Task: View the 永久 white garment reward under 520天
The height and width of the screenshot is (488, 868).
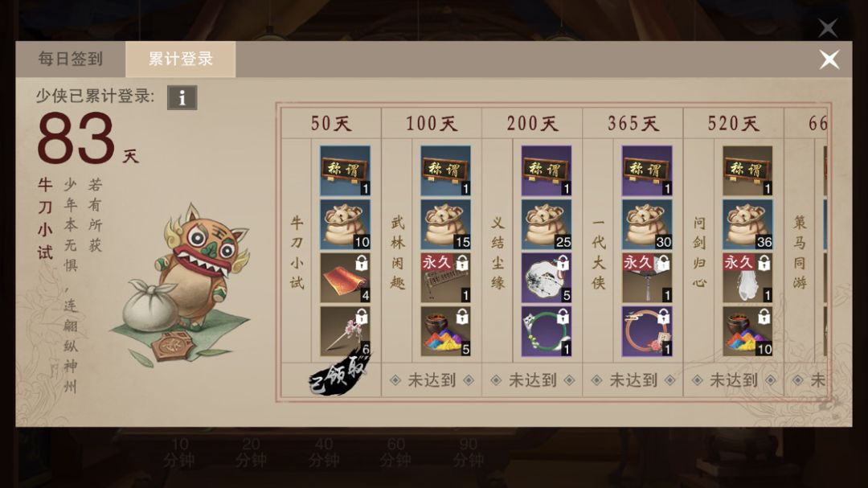Action: [747, 278]
